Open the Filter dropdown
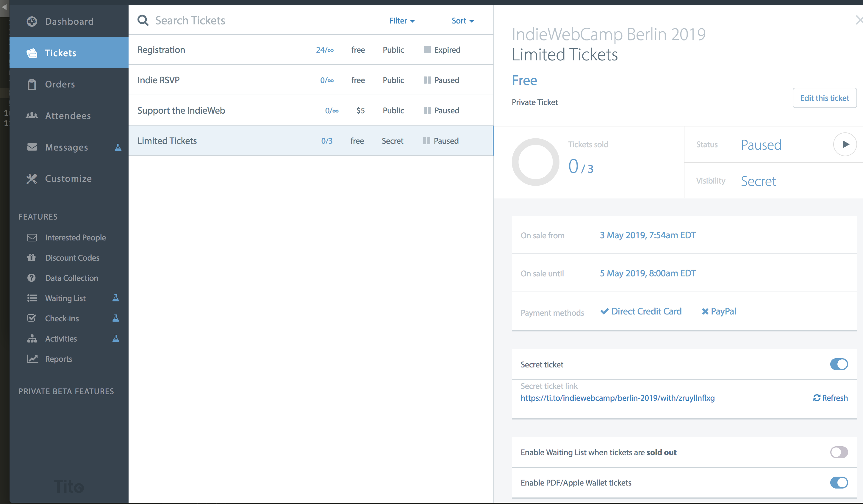 (402, 21)
